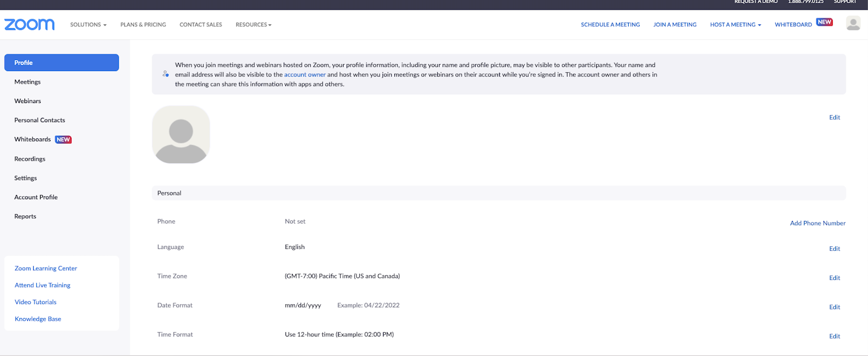This screenshot has height=356, width=868.
Task: Open Contact Sales page
Action: [201, 24]
